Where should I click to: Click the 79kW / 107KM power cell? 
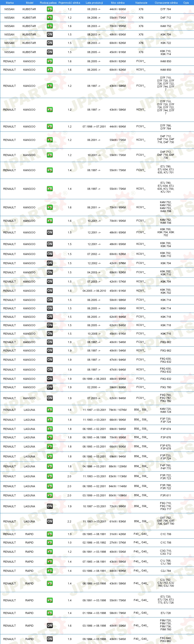pos(118,410)
